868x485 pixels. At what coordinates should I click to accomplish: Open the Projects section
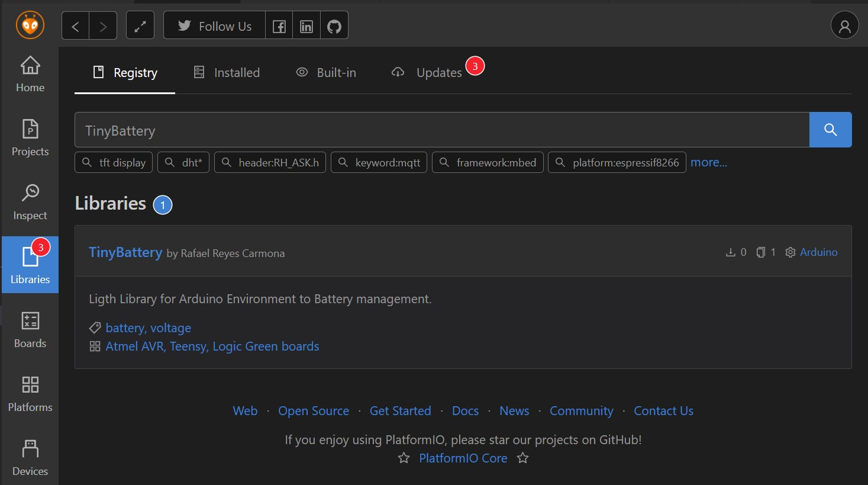pos(30,139)
